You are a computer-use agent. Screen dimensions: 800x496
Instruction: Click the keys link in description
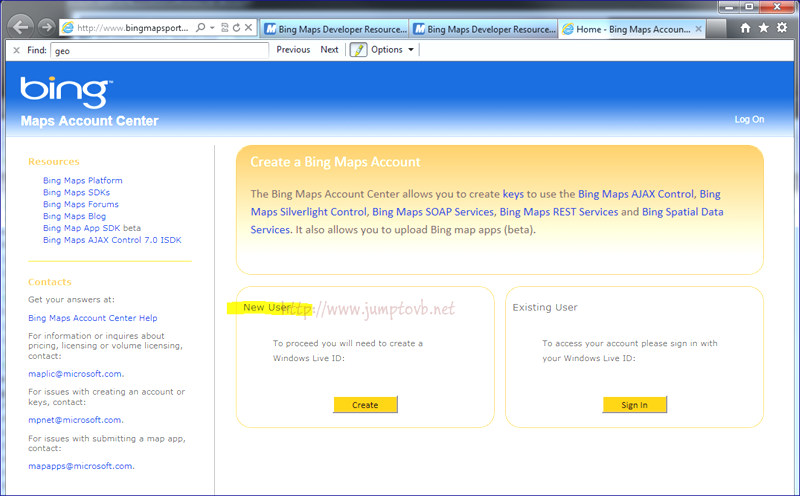(513, 194)
